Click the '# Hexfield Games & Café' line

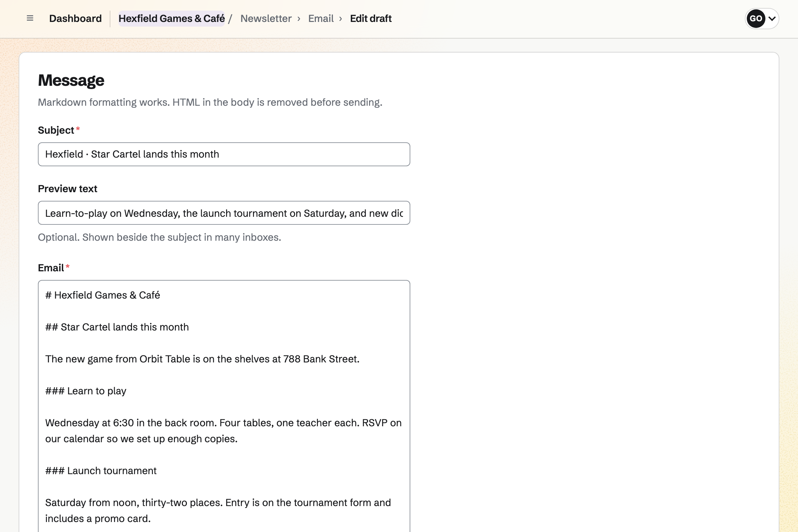102,295
